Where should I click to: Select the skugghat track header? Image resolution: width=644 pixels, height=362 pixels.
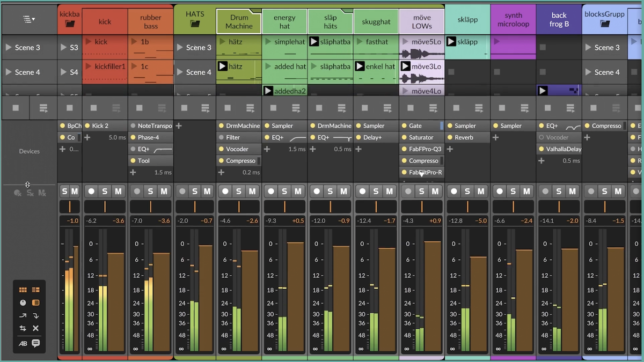click(x=376, y=21)
